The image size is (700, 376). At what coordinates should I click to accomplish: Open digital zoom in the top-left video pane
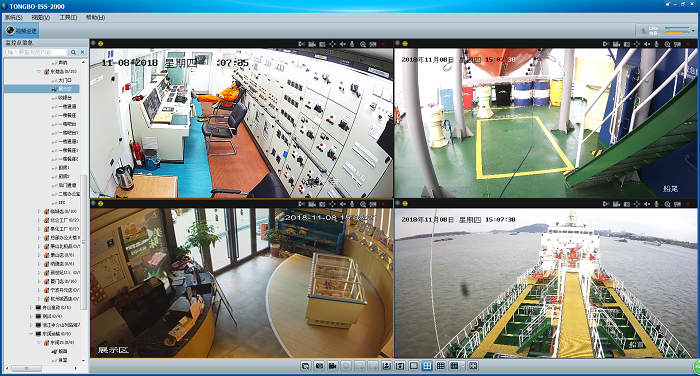tap(362, 44)
